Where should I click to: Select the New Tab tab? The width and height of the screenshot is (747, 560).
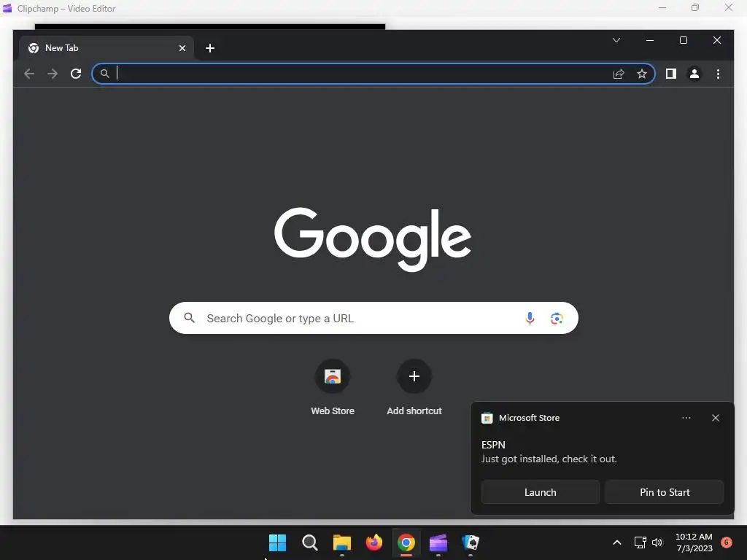(106, 48)
